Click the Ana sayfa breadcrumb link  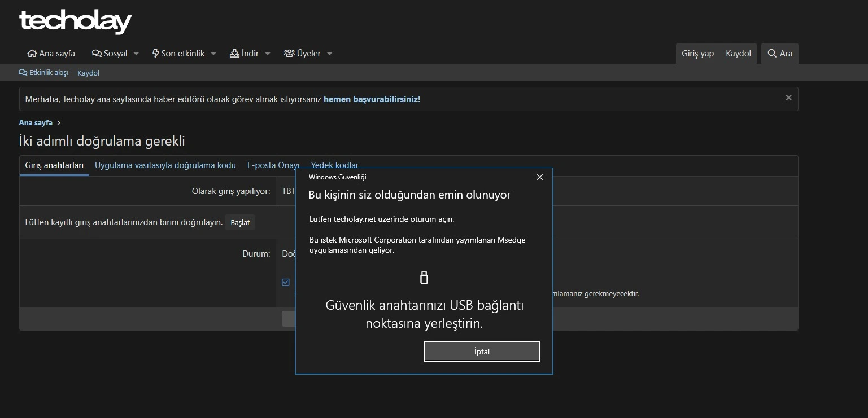[36, 122]
